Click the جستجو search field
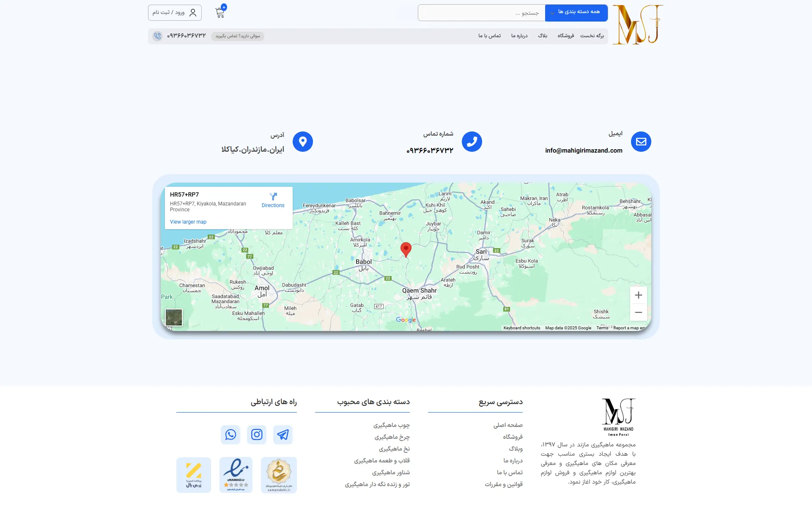 [481, 13]
